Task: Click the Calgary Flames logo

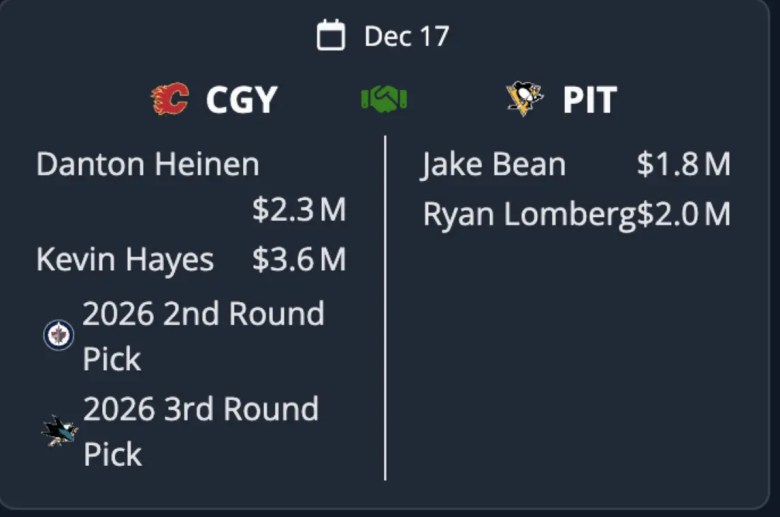Action: pyautogui.click(x=170, y=99)
